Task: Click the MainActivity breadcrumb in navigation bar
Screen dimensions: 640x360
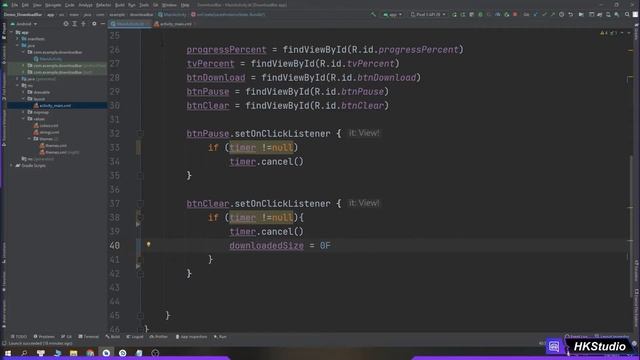Action: [x=173, y=14]
